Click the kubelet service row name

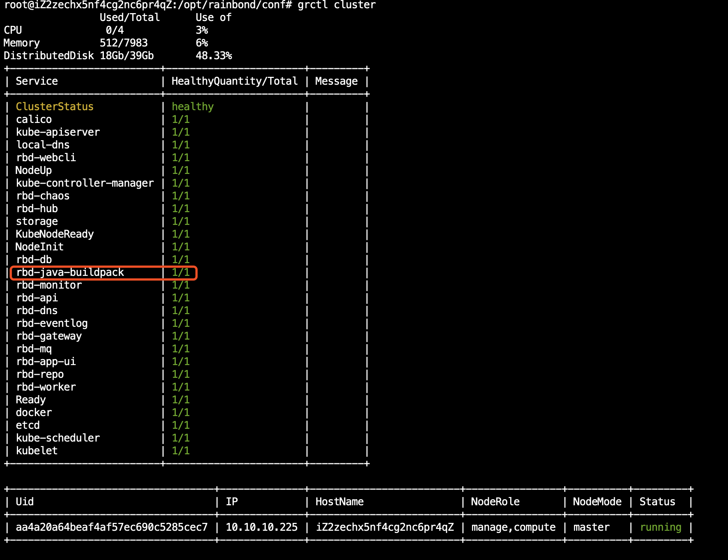(37, 451)
